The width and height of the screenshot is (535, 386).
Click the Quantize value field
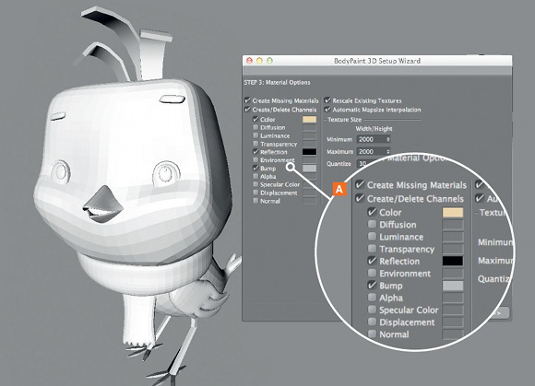[364, 163]
